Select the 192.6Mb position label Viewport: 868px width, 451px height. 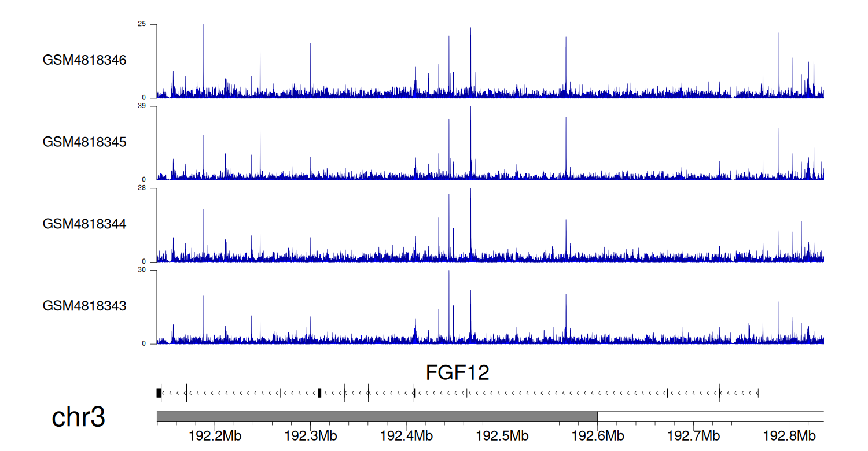click(597, 435)
